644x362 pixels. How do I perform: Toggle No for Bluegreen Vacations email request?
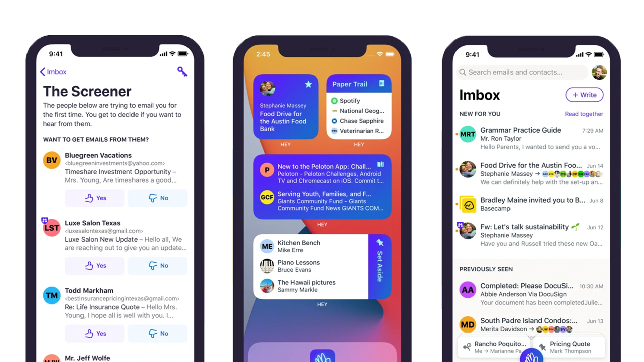(x=158, y=197)
